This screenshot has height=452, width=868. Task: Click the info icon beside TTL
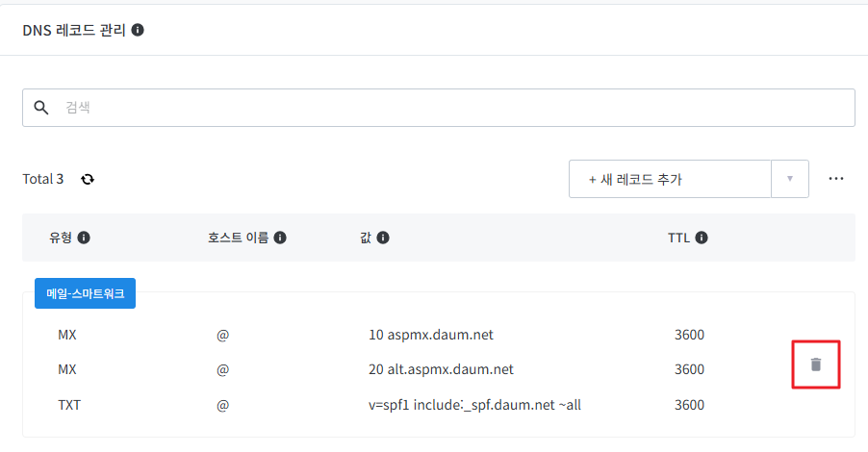[702, 238]
